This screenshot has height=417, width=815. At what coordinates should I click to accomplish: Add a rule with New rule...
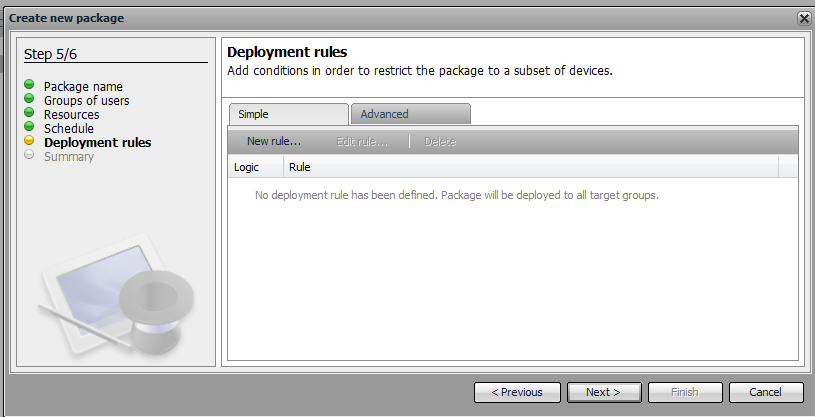[x=274, y=141]
